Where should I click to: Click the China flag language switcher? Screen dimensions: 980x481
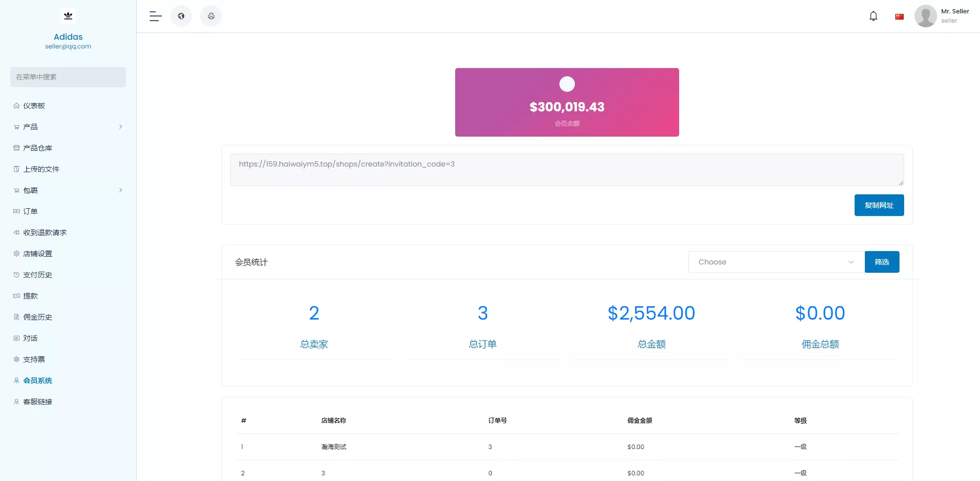click(x=899, y=16)
